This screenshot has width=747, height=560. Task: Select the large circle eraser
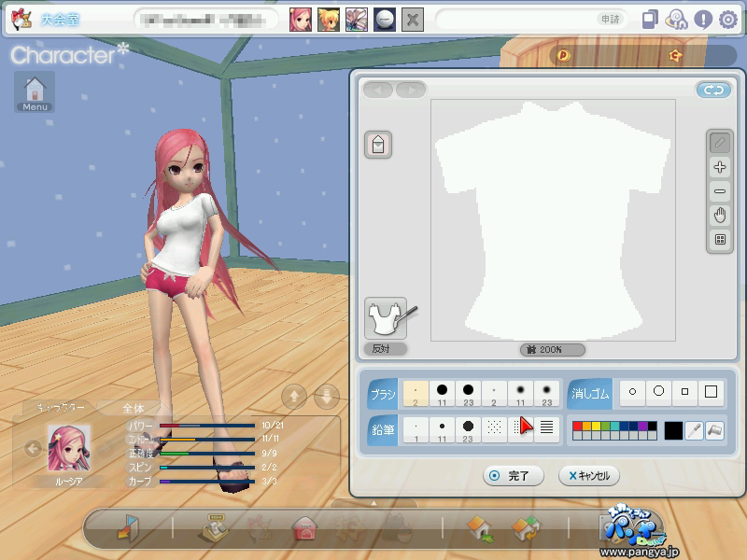pyautogui.click(x=658, y=392)
